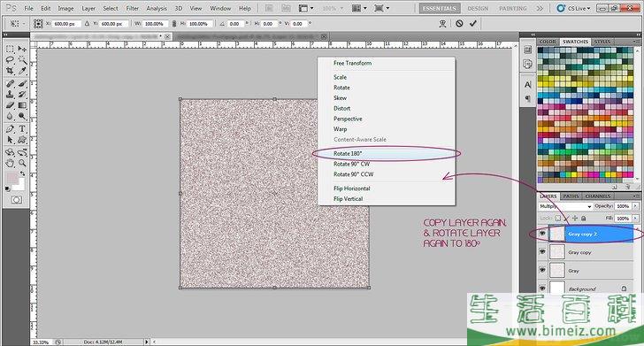Open the CS Live dropdown
644x346 pixels.
[573, 8]
